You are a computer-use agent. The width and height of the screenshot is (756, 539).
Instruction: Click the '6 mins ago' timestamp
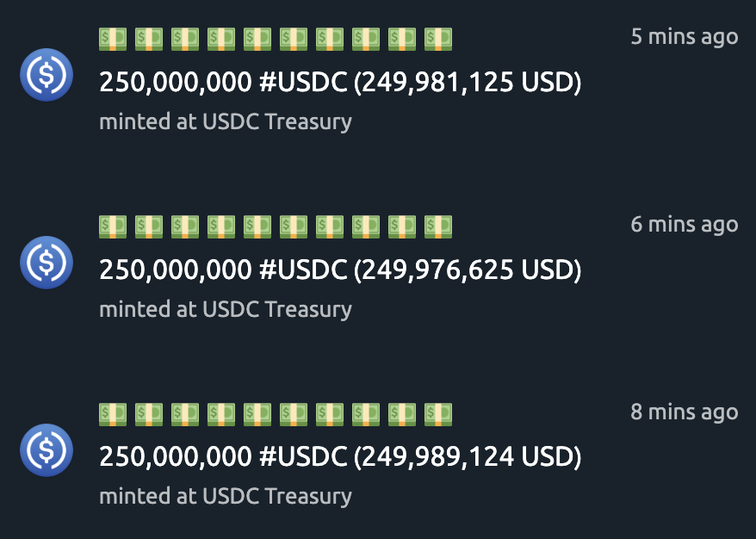point(685,224)
